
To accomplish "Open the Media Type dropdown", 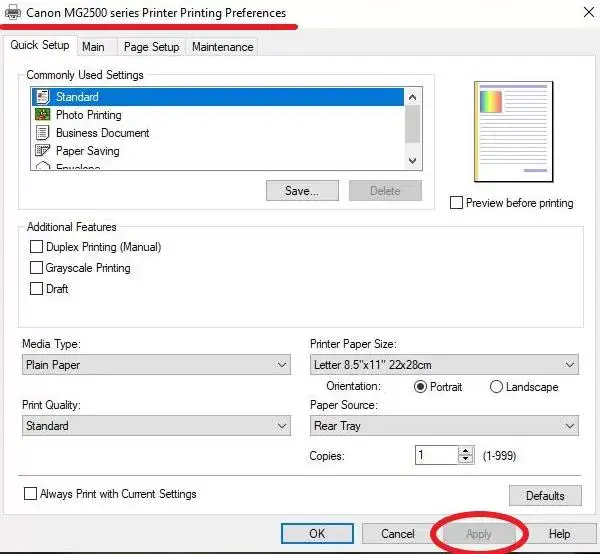I will (x=156, y=365).
